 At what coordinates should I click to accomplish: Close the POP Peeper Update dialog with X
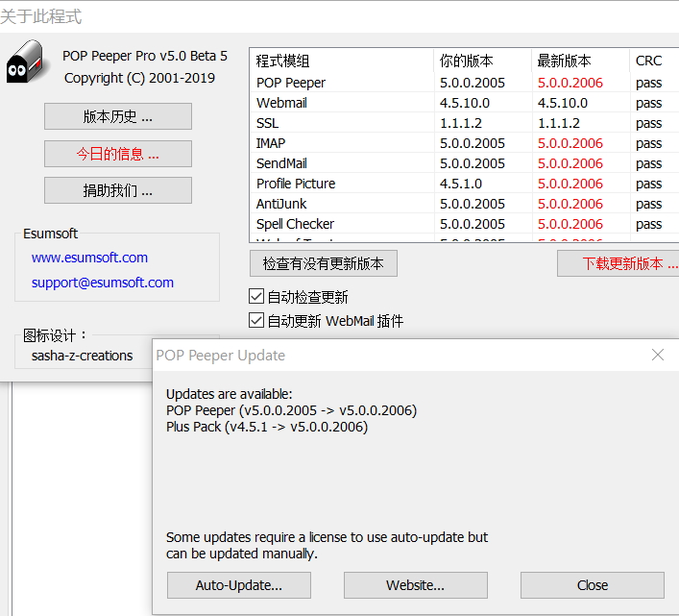658,355
